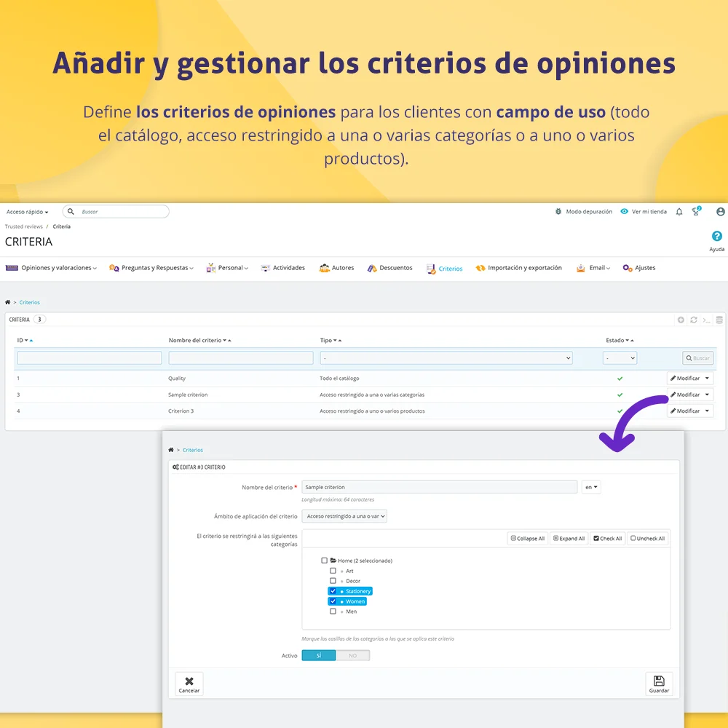The height and width of the screenshot is (728, 728).
Task: Click the Ver mi tienda eye icon
Action: 625,212
